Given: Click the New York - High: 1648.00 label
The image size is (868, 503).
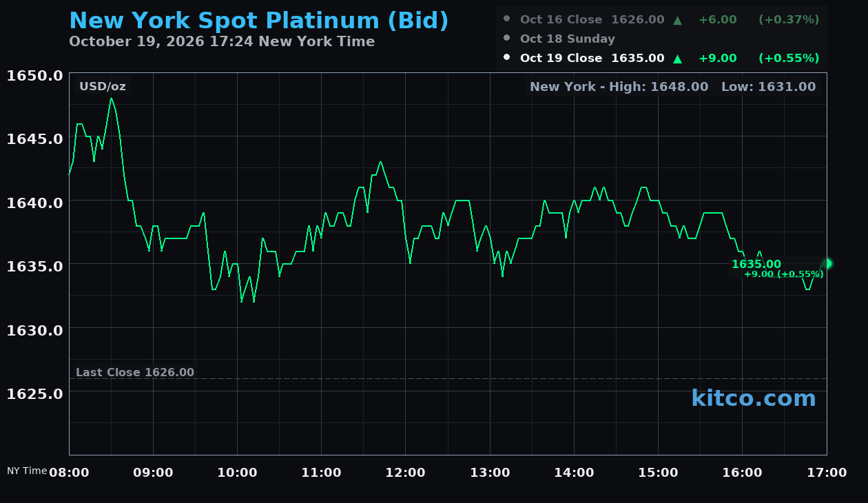Looking at the screenshot, I should pyautogui.click(x=619, y=87).
